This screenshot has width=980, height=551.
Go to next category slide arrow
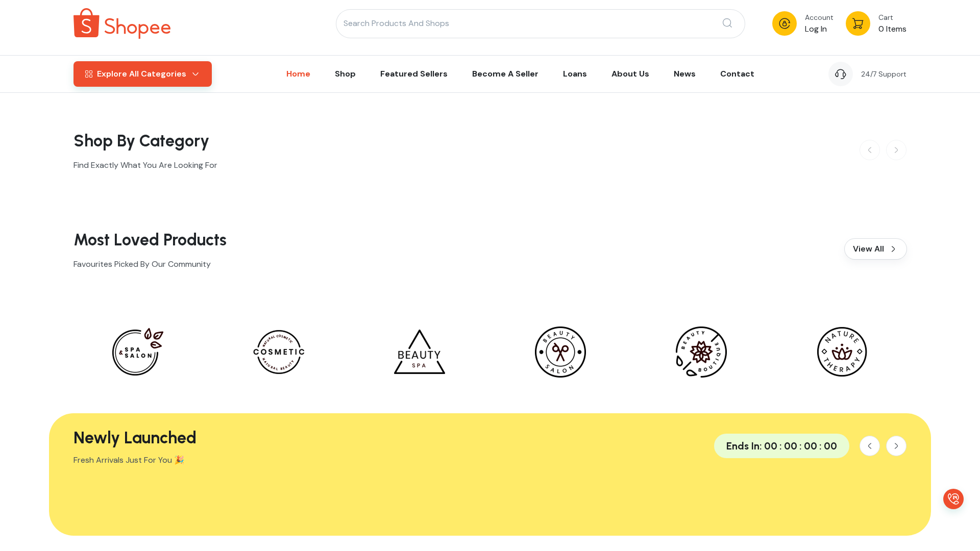896,150
